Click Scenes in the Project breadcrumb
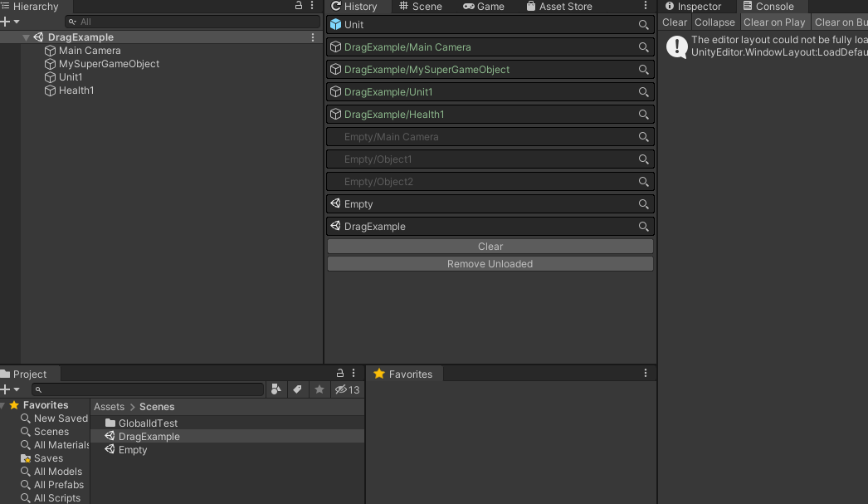Viewport: 868px width, 504px height. pyautogui.click(x=157, y=407)
